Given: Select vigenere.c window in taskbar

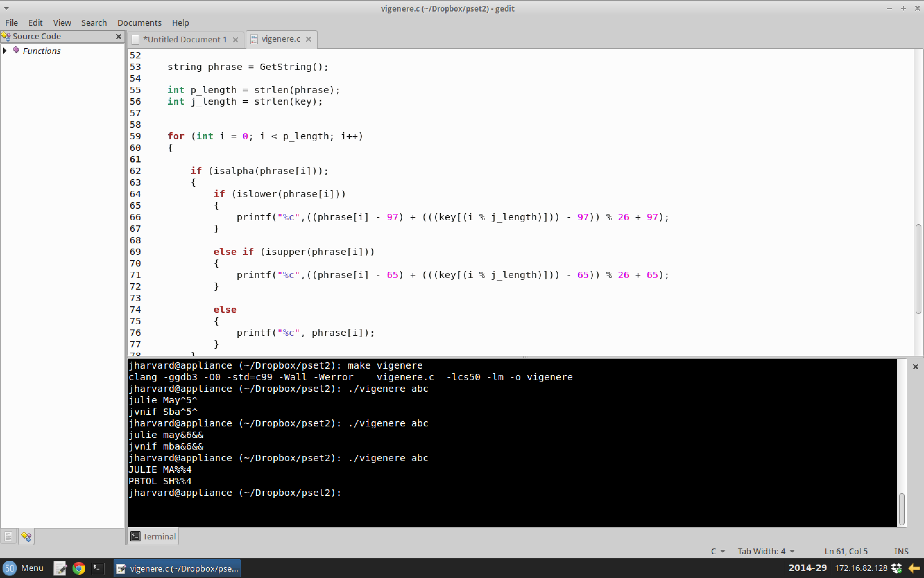Looking at the screenshot, I should [177, 568].
